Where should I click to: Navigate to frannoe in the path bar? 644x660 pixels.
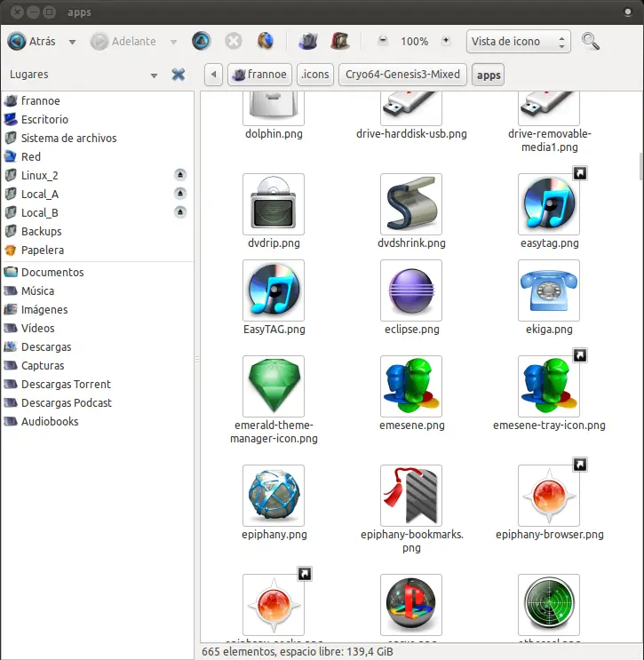[x=259, y=75]
